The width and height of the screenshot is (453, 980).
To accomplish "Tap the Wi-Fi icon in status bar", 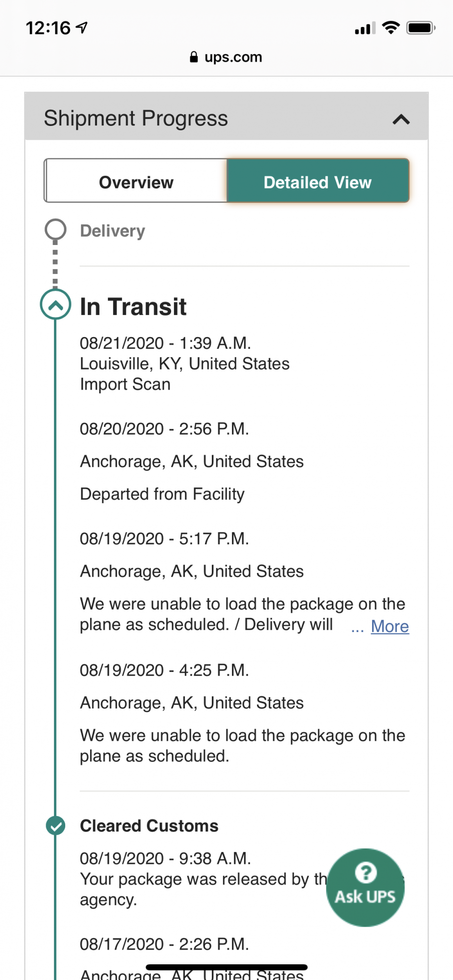I will [x=391, y=28].
